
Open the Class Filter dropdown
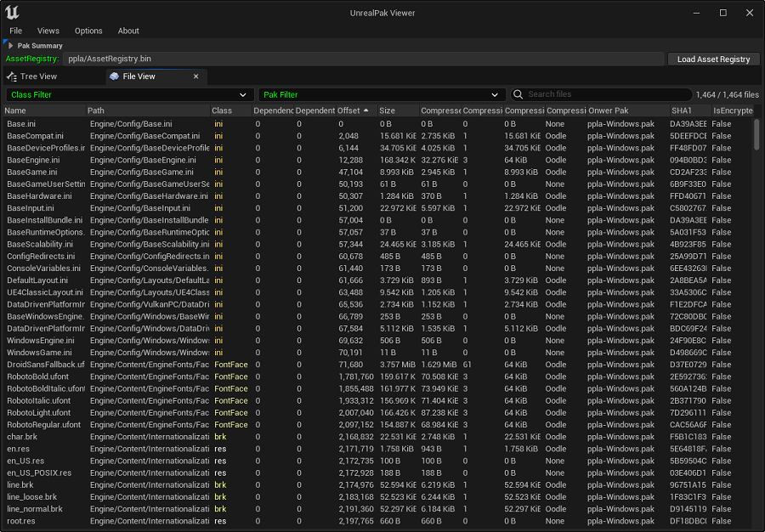pos(130,94)
